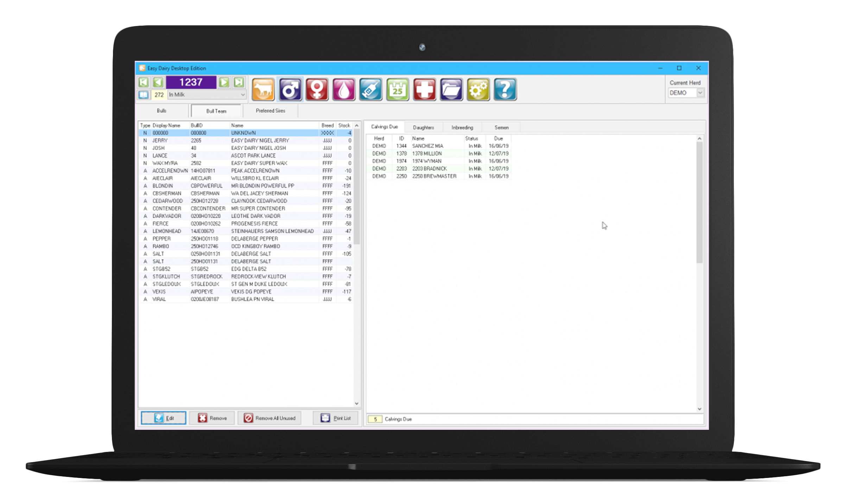Viewport: 856px width, 504px height.
Task: Sort bull list by Stock column header
Action: coord(344,126)
